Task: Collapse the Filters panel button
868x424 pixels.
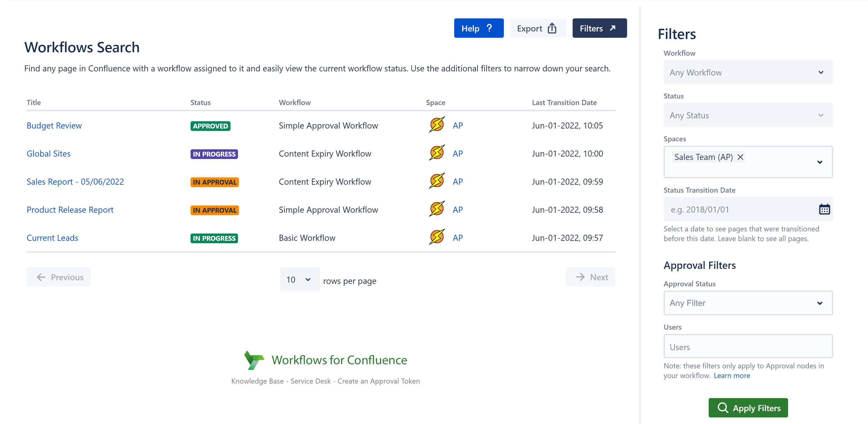Action: click(599, 28)
